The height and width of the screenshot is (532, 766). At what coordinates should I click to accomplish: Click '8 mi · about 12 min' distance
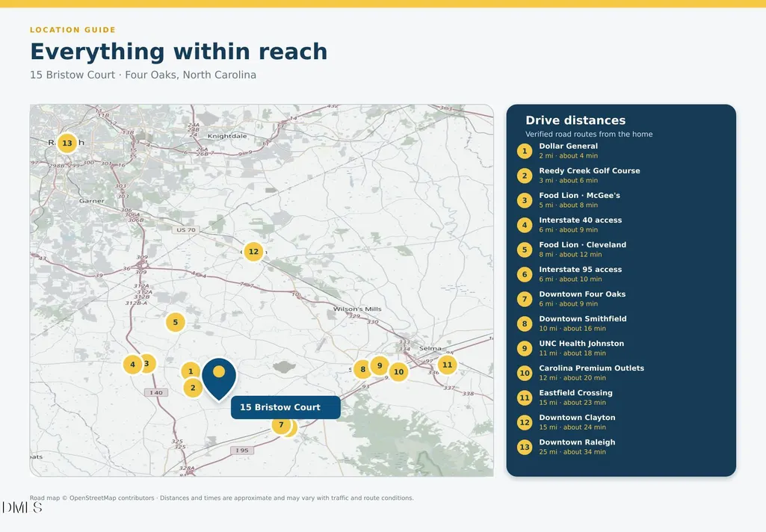pos(570,255)
